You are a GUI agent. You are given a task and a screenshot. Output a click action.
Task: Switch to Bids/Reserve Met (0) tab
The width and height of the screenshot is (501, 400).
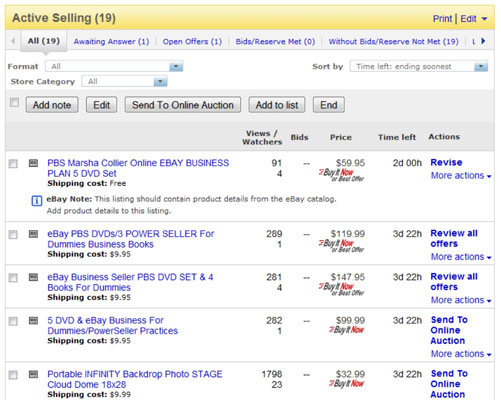275,42
